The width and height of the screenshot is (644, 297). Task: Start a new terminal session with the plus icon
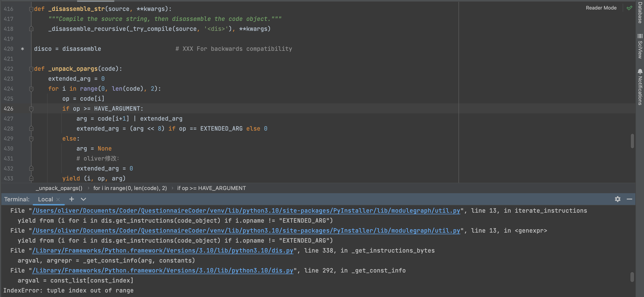click(72, 199)
